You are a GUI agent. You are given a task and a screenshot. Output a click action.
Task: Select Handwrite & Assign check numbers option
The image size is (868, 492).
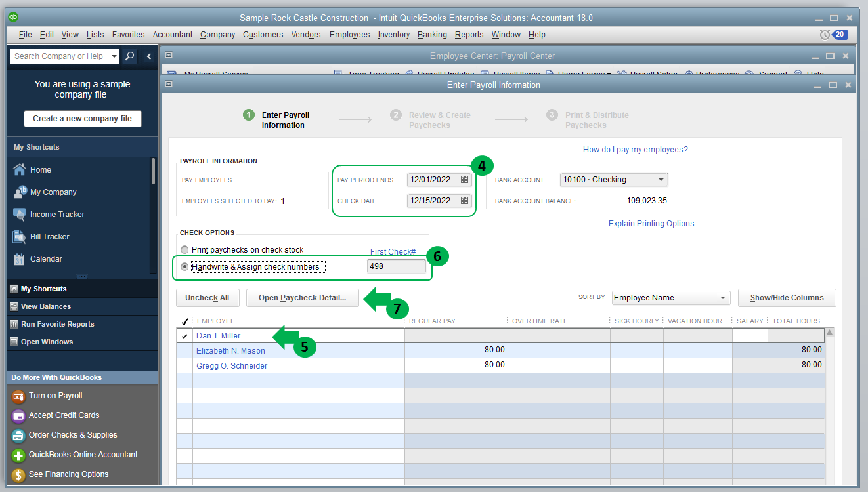[184, 267]
